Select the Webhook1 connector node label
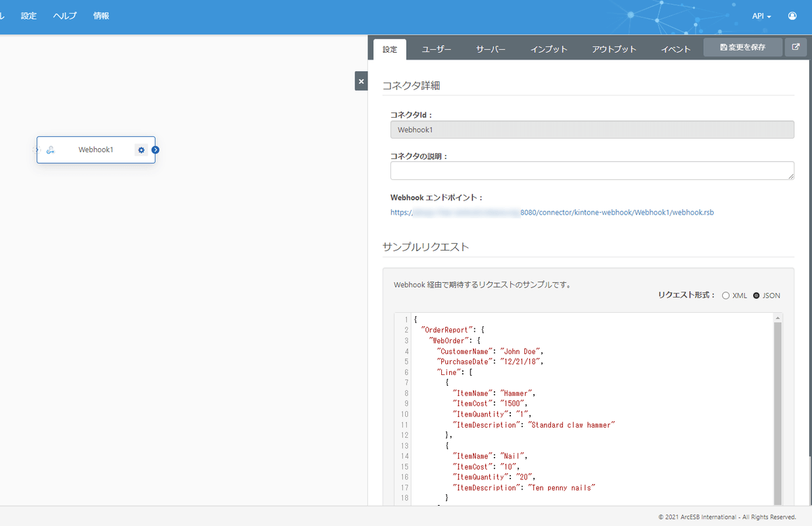 click(x=95, y=150)
